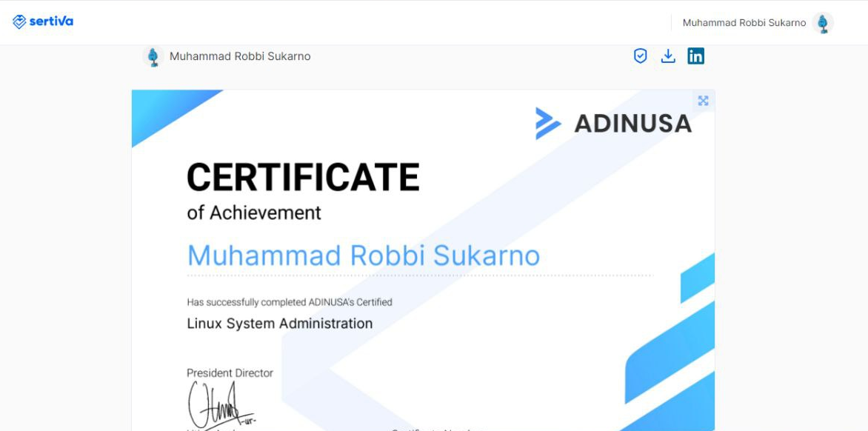Click the 'of Achievement' subtitle

pyautogui.click(x=253, y=213)
